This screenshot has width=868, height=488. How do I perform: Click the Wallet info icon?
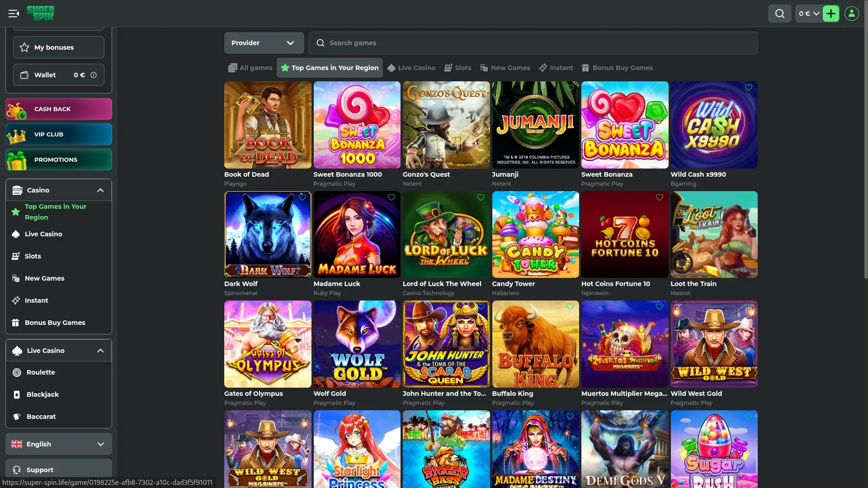pyautogui.click(x=94, y=75)
